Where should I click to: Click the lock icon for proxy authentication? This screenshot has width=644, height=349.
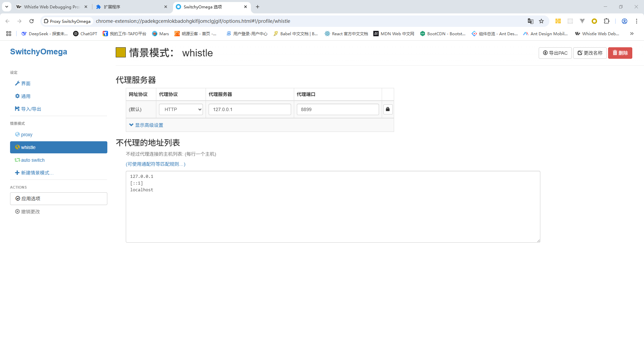[x=388, y=109]
